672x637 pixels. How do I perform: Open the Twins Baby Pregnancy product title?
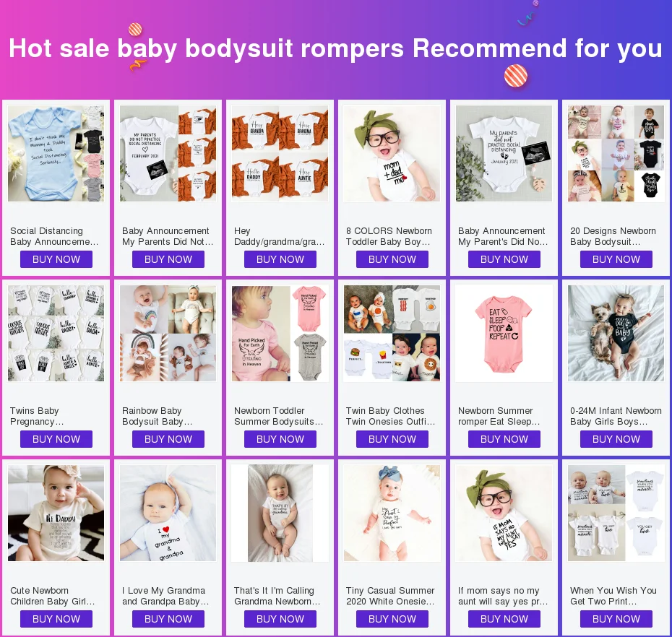click(x=37, y=416)
